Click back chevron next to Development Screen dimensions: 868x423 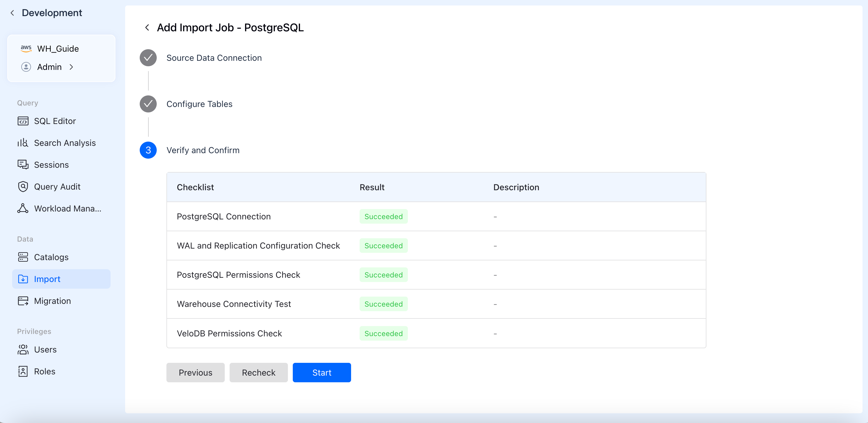point(12,13)
